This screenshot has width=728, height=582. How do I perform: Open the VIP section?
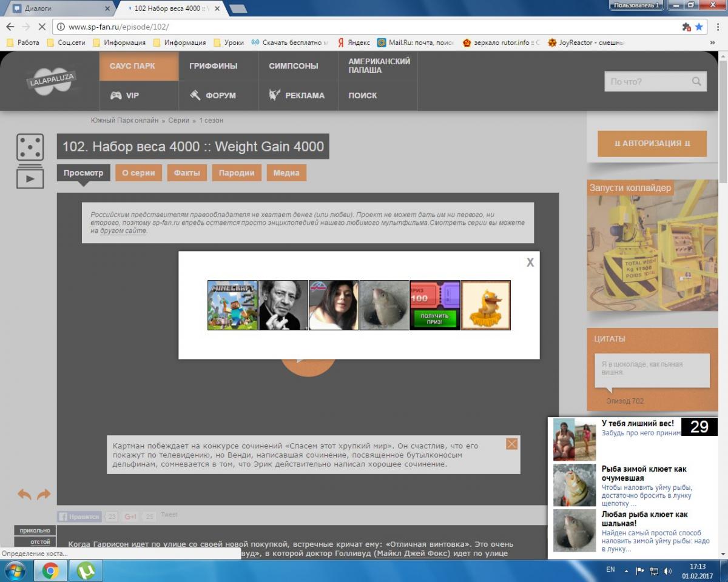(139, 96)
